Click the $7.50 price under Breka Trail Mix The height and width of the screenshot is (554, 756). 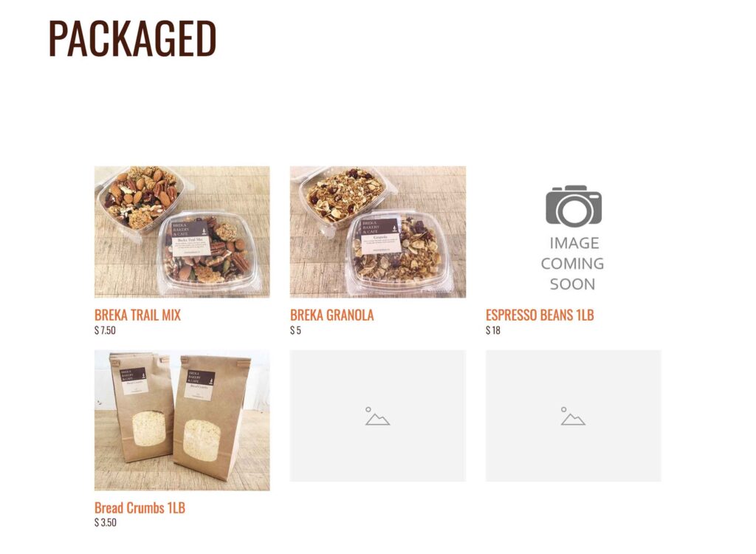pyautogui.click(x=105, y=331)
